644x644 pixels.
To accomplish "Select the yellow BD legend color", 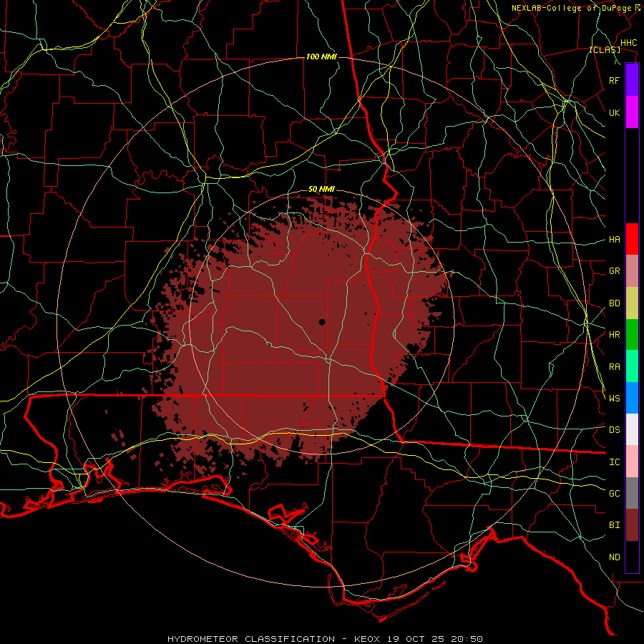I will (x=632, y=303).
